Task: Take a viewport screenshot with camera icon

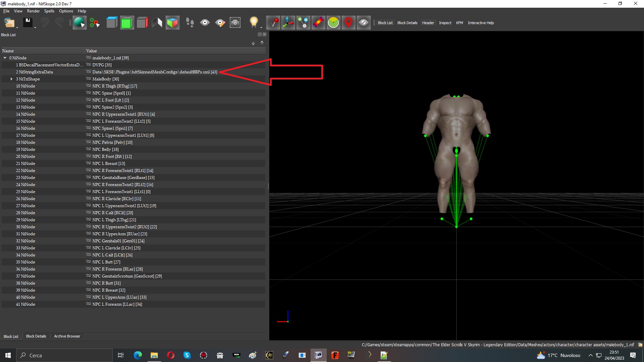Action: pos(235,23)
